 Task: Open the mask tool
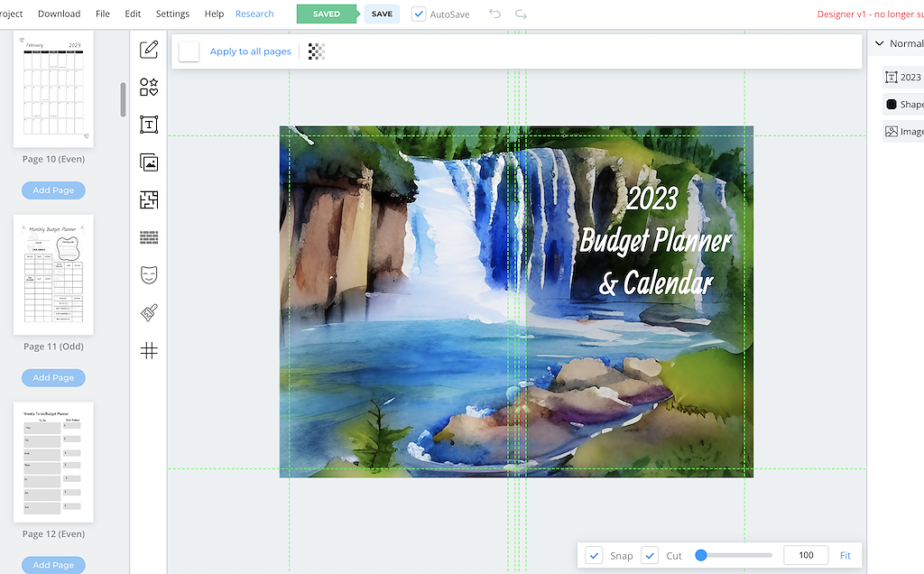point(149,275)
